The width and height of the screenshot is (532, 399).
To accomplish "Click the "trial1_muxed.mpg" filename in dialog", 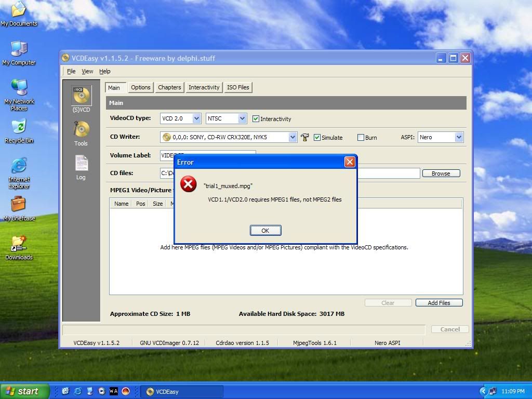I will pos(228,186).
